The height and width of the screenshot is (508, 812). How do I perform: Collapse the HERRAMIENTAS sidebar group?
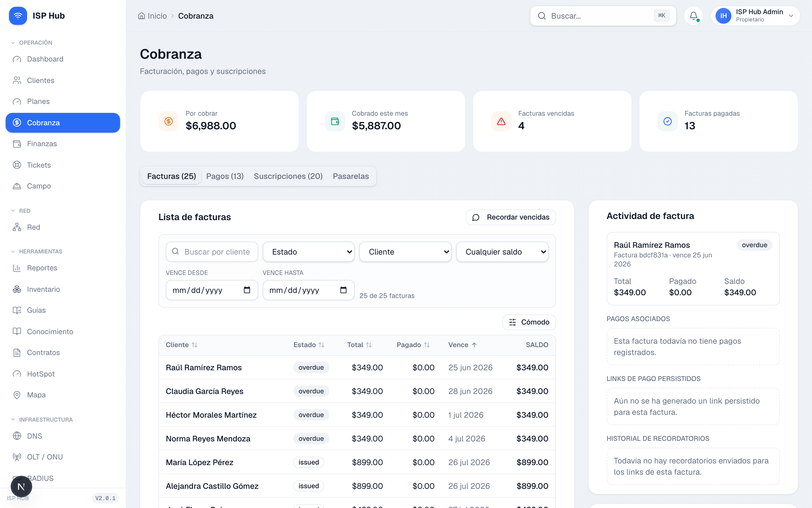click(37, 251)
